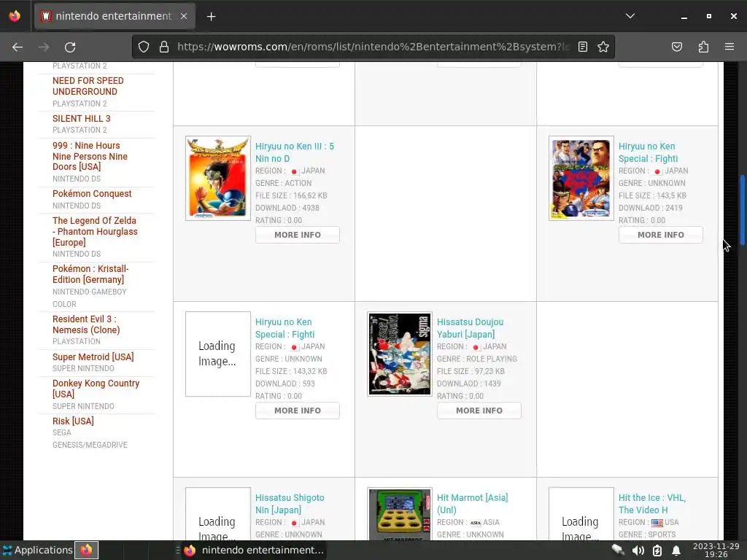
Task: Click 'FILE SIZE : 166,62 KB' text
Action: 291,195
